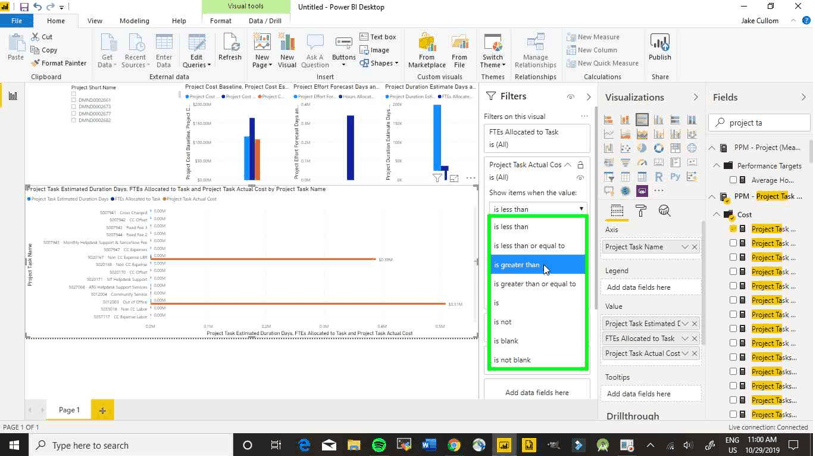Select the stacked bar chart visualization
The image size is (815, 458).
click(609, 120)
